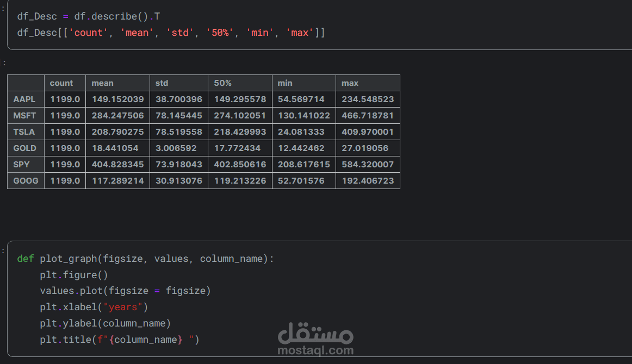Click SPY std value 73.918043
The height and width of the screenshot is (364, 632).
pyautogui.click(x=179, y=164)
